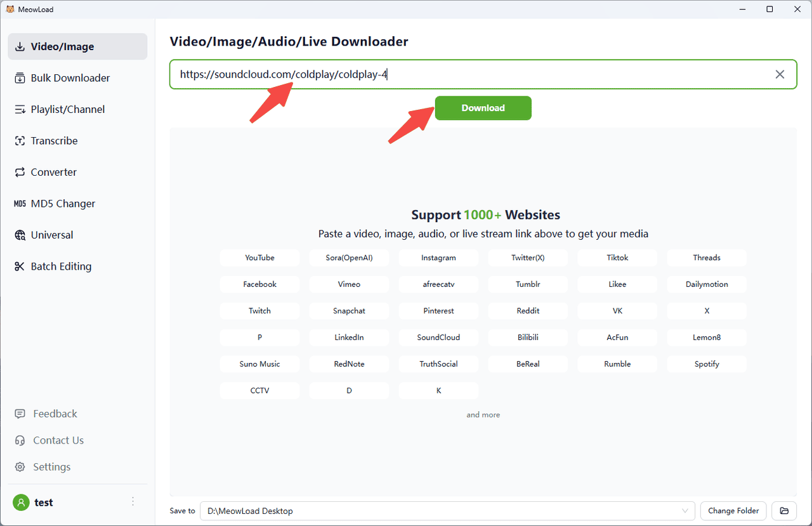The width and height of the screenshot is (812, 526).
Task: Select MD5 Changer in the sidebar
Action: tap(63, 204)
